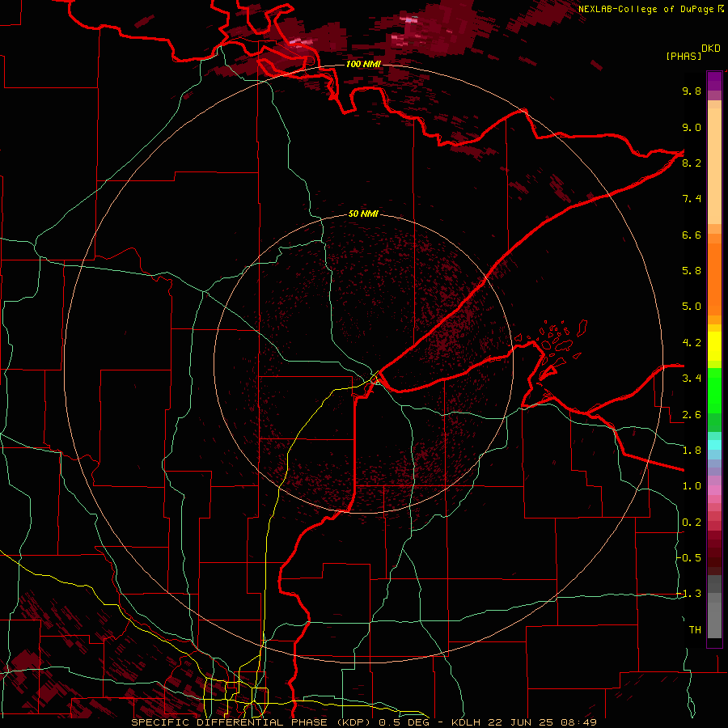Pick the yellow segment of the color bar
The height and width of the screenshot is (728, 728).
point(714,345)
